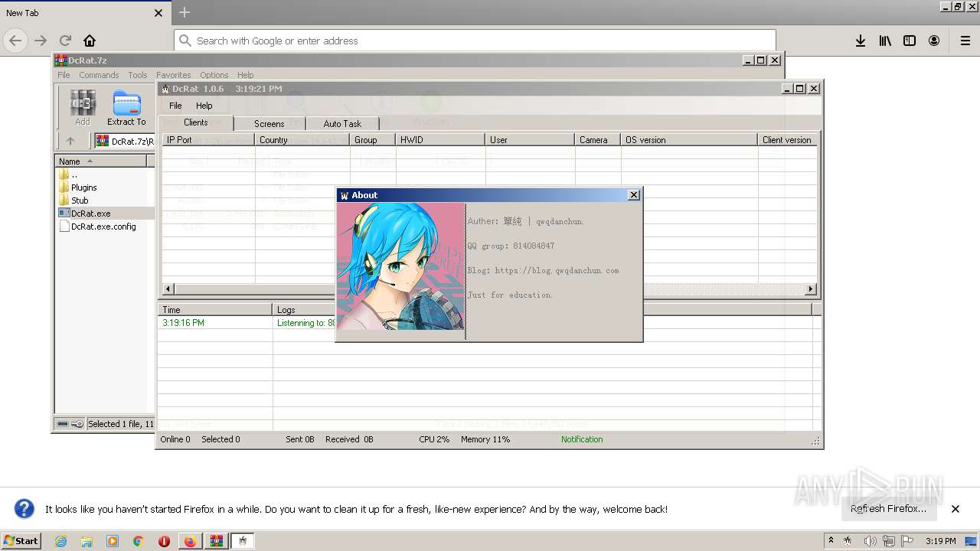This screenshot has width=980, height=551.
Task: Launch Internet Explorer from taskbar
Action: click(60, 541)
